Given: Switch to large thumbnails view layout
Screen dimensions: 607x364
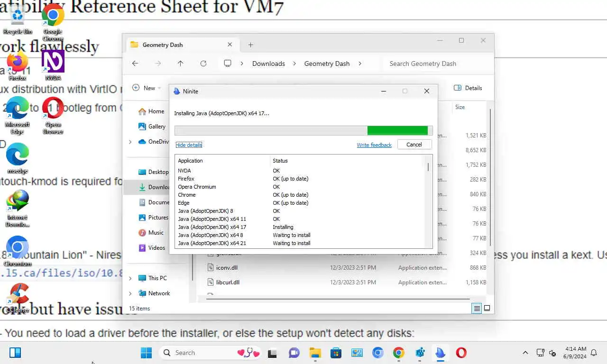Looking at the screenshot, I should (487, 309).
